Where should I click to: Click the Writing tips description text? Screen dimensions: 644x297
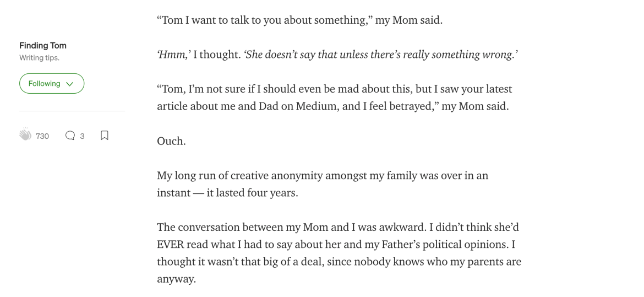click(x=40, y=58)
